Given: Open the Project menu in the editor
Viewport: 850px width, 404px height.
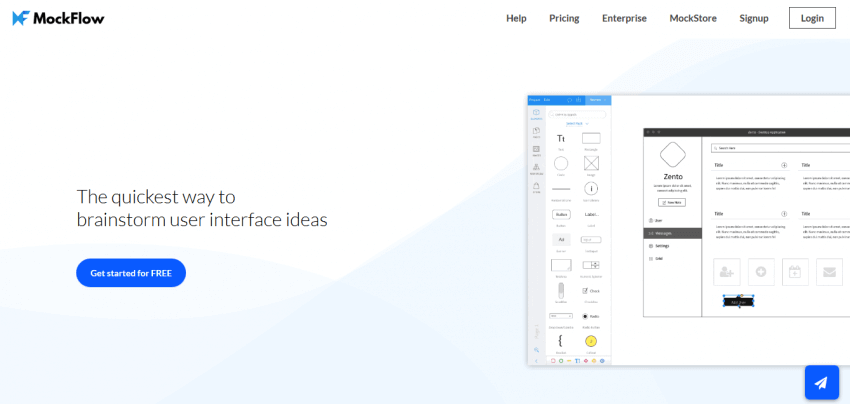Looking at the screenshot, I should pos(534,100).
